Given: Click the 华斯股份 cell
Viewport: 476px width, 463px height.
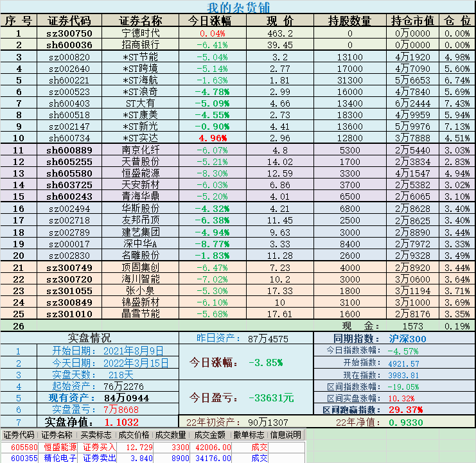Looking at the screenshot, I should click(x=140, y=209).
